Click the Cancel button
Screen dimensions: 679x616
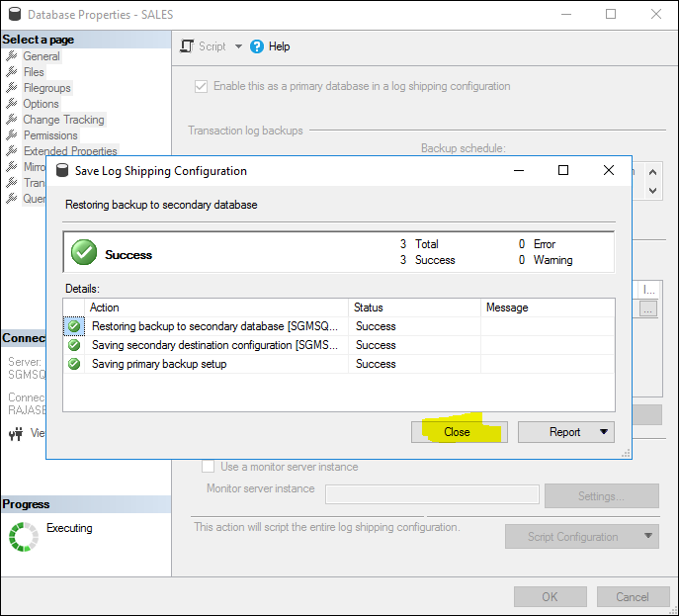coord(633,596)
